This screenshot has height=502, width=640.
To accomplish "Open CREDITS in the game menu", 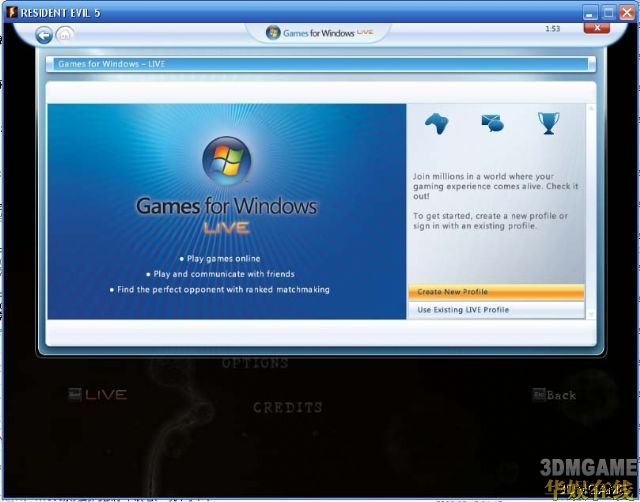I will tap(288, 407).
